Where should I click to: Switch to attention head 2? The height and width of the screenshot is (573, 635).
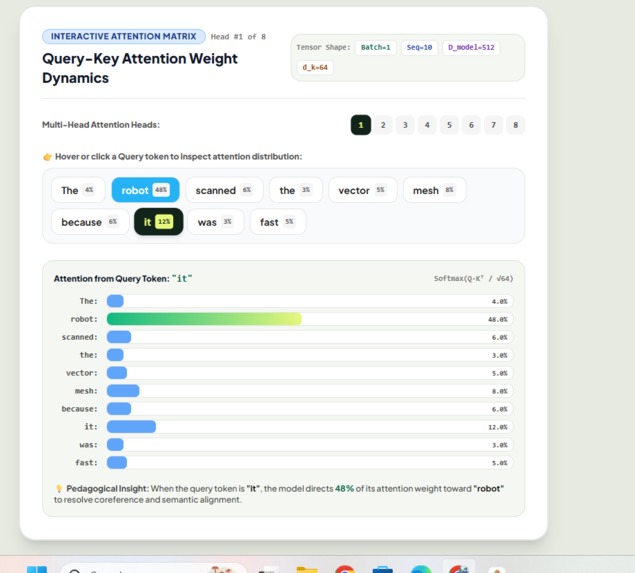pyautogui.click(x=383, y=125)
